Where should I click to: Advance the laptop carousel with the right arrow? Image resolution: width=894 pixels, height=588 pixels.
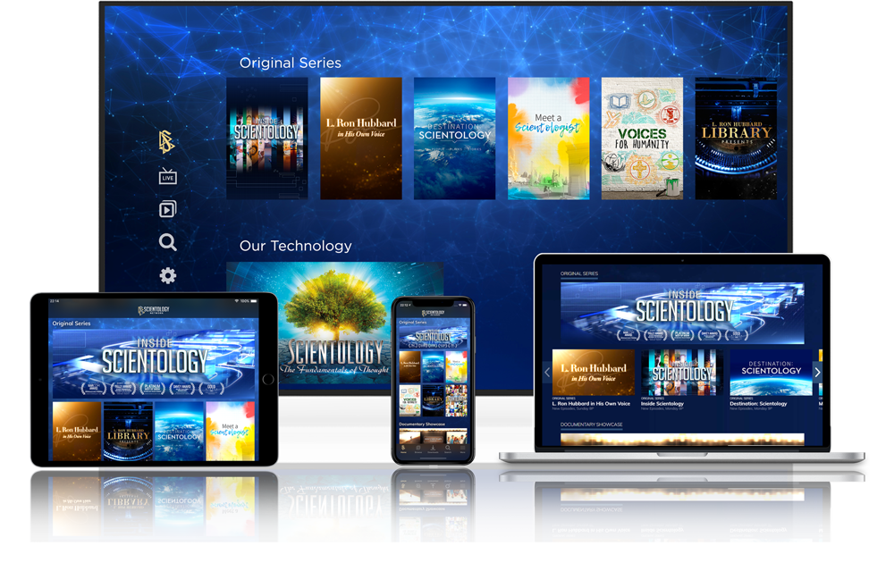point(818,373)
